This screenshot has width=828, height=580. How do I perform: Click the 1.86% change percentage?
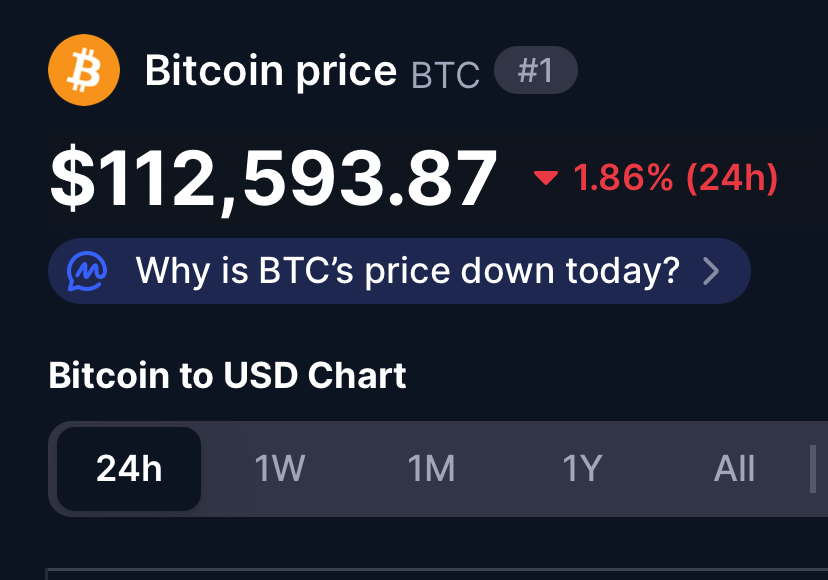tap(623, 178)
